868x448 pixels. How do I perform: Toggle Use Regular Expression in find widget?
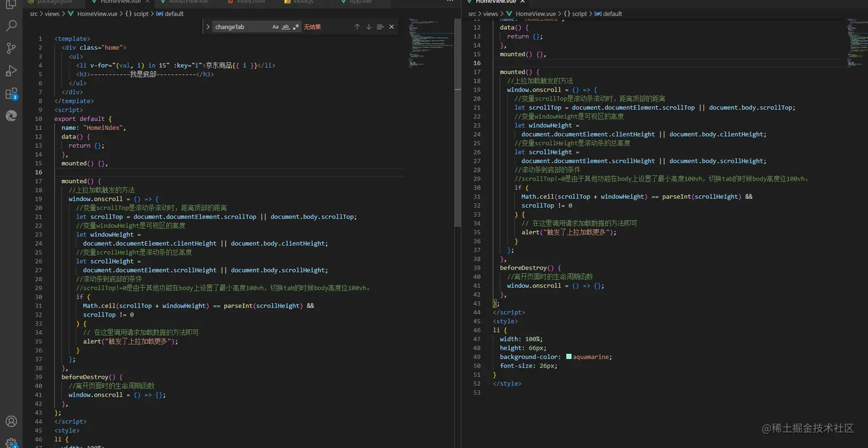pyautogui.click(x=296, y=27)
